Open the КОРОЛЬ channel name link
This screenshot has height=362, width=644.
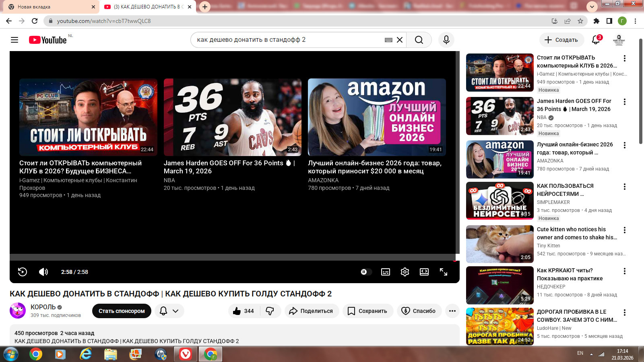tap(43, 307)
